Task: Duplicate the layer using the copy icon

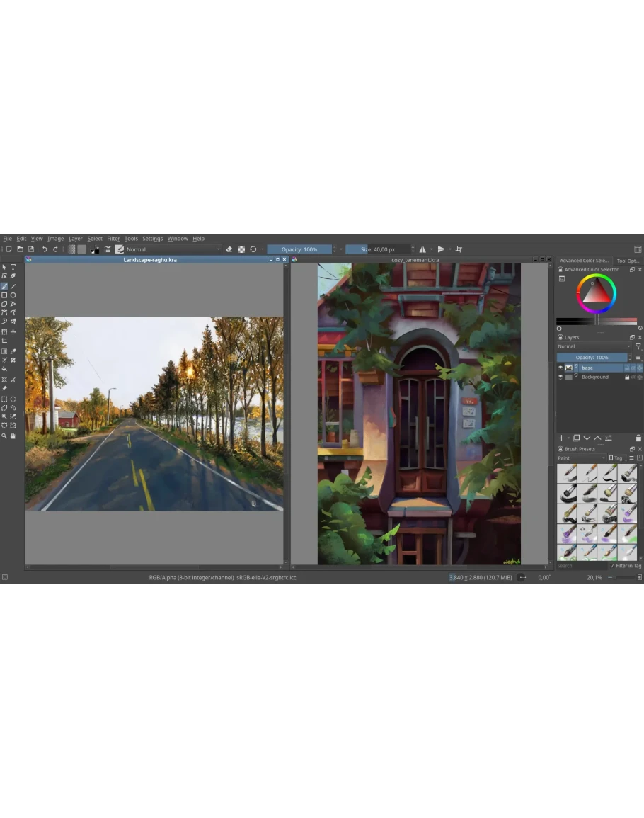Action: [576, 438]
